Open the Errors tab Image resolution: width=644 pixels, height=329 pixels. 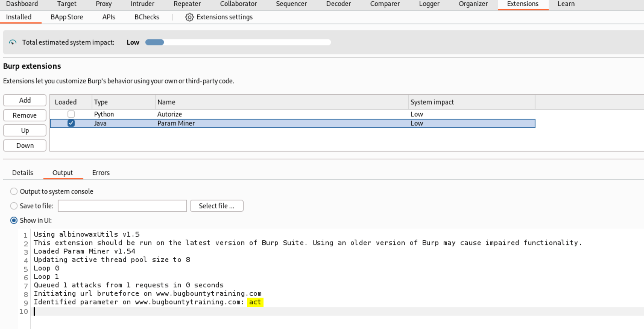(101, 173)
